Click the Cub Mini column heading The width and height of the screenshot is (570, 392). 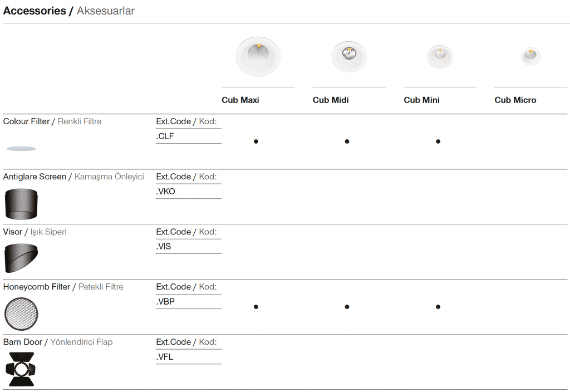[422, 100]
